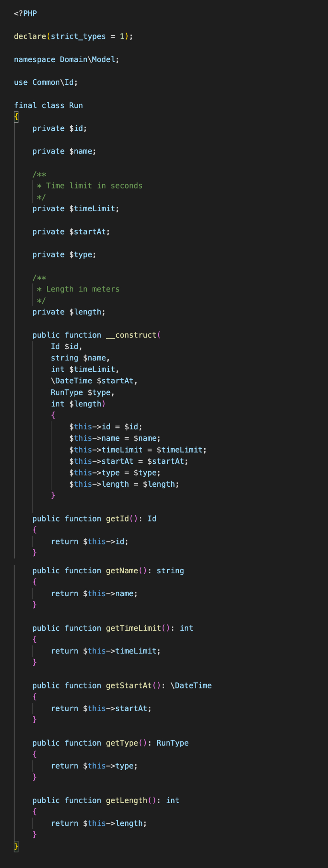Click the getId method name
The height and width of the screenshot is (868, 328).
tap(117, 519)
